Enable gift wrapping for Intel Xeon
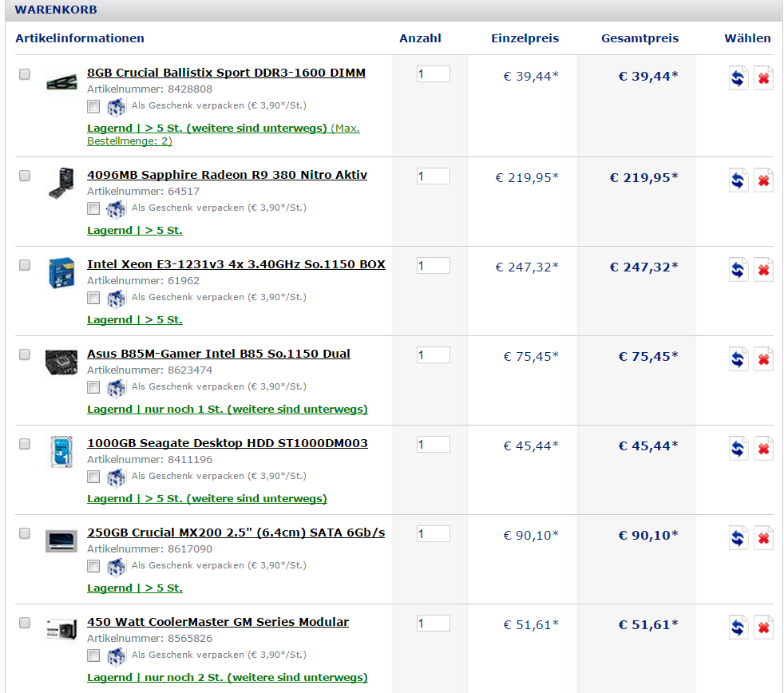784x693 pixels. [93, 298]
